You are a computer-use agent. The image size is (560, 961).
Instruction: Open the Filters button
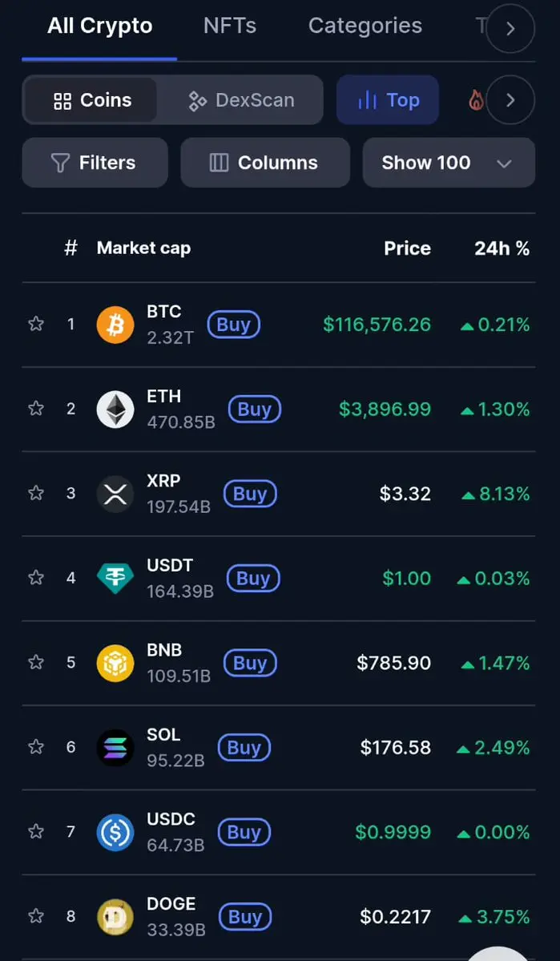(95, 163)
